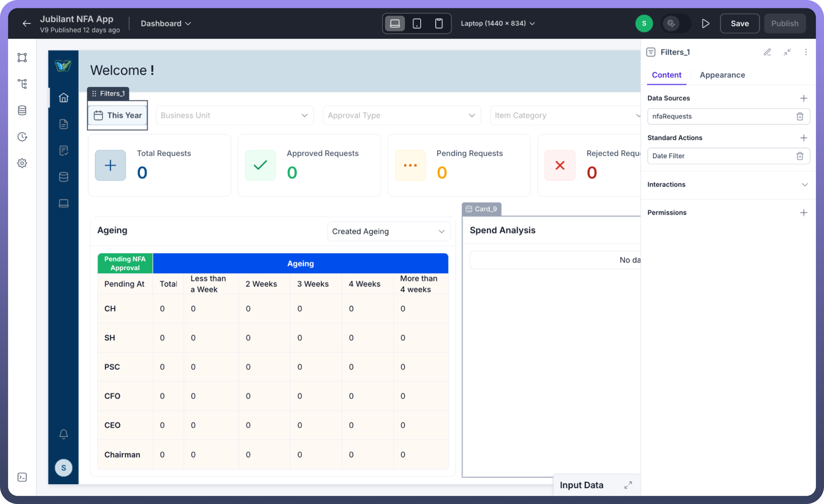The width and height of the screenshot is (824, 504).
Task: Open the Dashboard page dropdown
Action: (165, 23)
